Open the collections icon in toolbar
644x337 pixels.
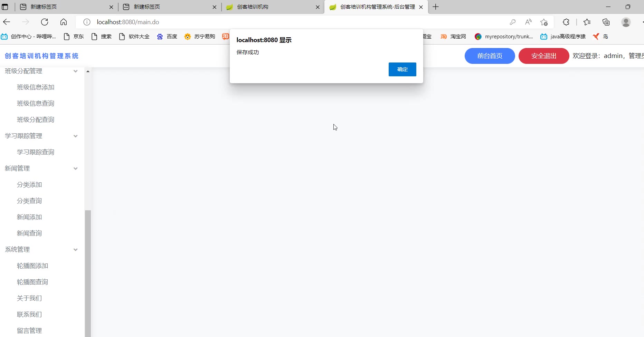point(606,22)
